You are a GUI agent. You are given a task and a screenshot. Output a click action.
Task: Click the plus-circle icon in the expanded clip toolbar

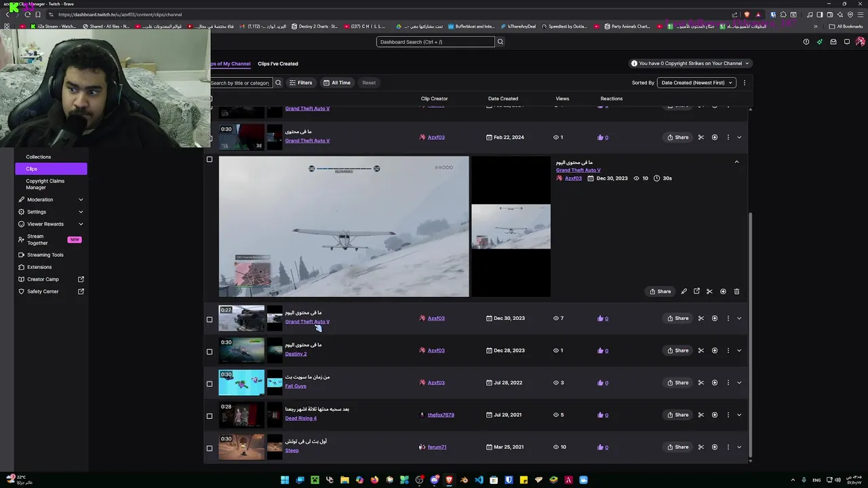tap(723, 291)
